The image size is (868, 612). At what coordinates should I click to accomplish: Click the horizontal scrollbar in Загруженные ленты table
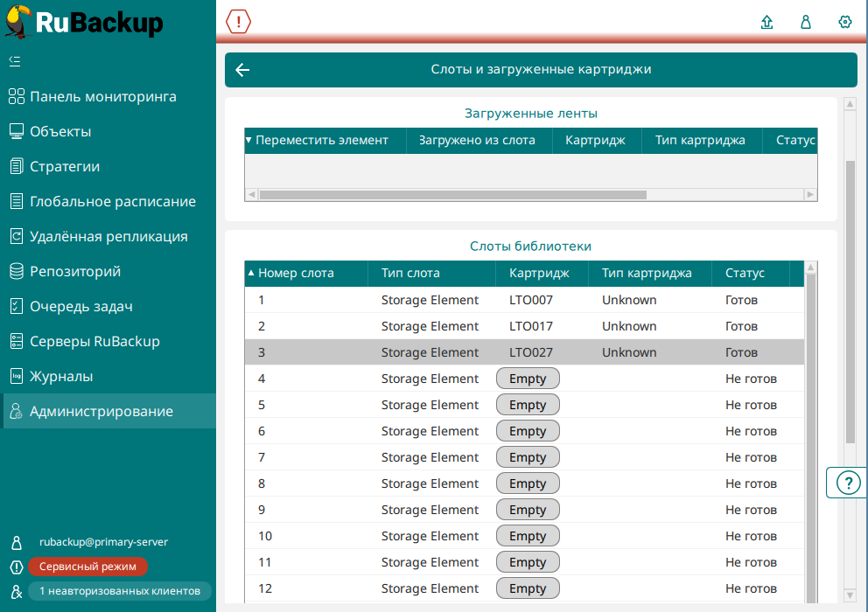click(452, 195)
